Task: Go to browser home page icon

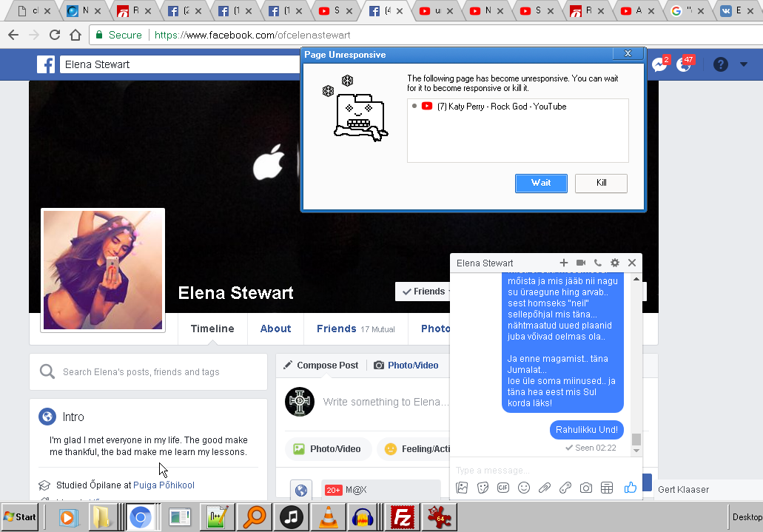Action: pyautogui.click(x=75, y=35)
